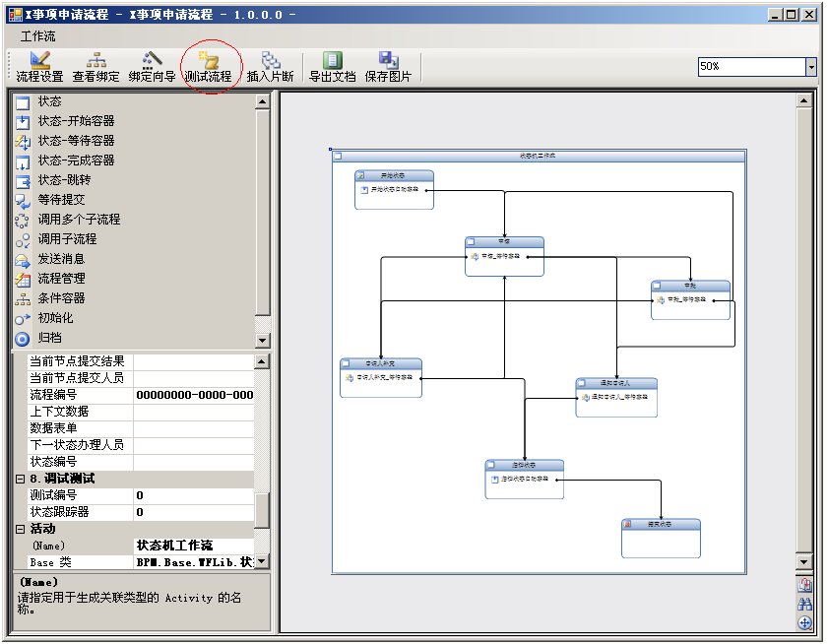Collapse the 8. 调试测试 property category
The height and width of the screenshot is (644, 828).
(20, 479)
